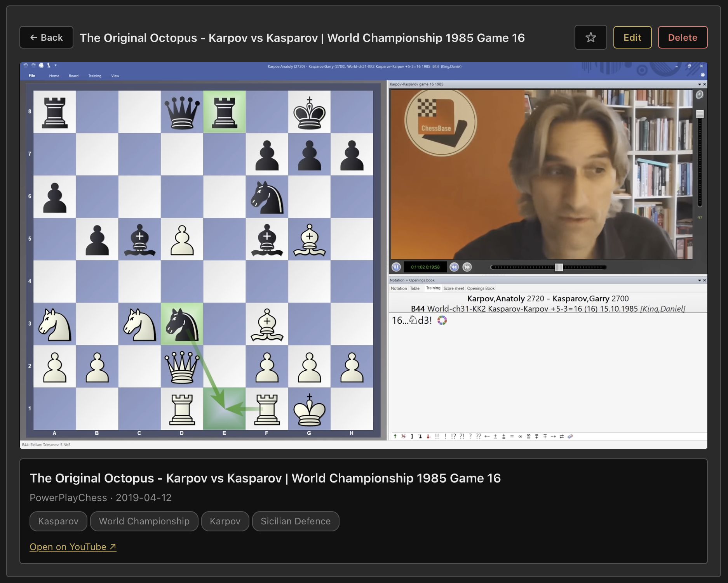Collapse the Notation + Openings Book panel

pyautogui.click(x=699, y=280)
